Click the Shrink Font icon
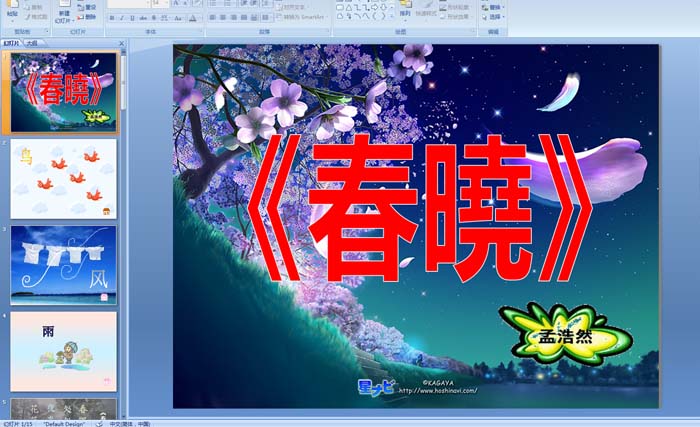 185,3
